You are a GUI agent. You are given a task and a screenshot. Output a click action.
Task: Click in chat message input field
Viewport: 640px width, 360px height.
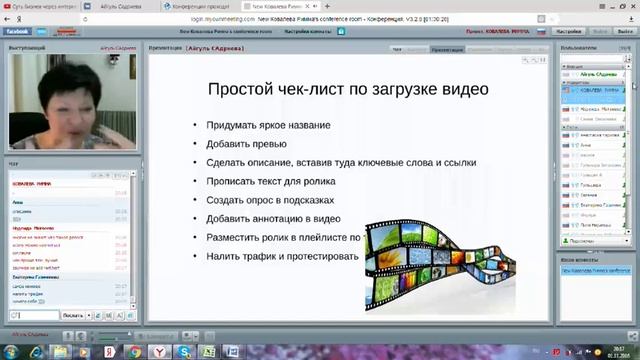(x=34, y=315)
